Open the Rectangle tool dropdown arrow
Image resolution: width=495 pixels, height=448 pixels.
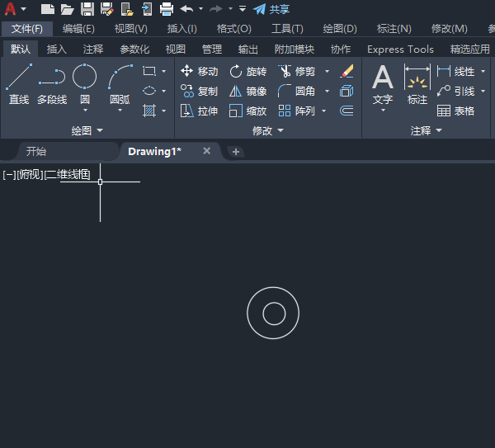coord(163,71)
